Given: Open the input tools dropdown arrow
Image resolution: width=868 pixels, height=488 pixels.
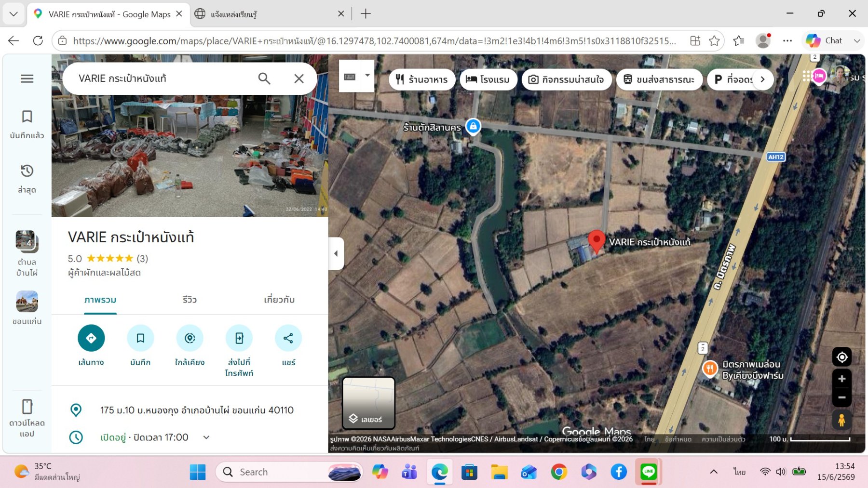Looking at the screenshot, I should (x=367, y=76).
